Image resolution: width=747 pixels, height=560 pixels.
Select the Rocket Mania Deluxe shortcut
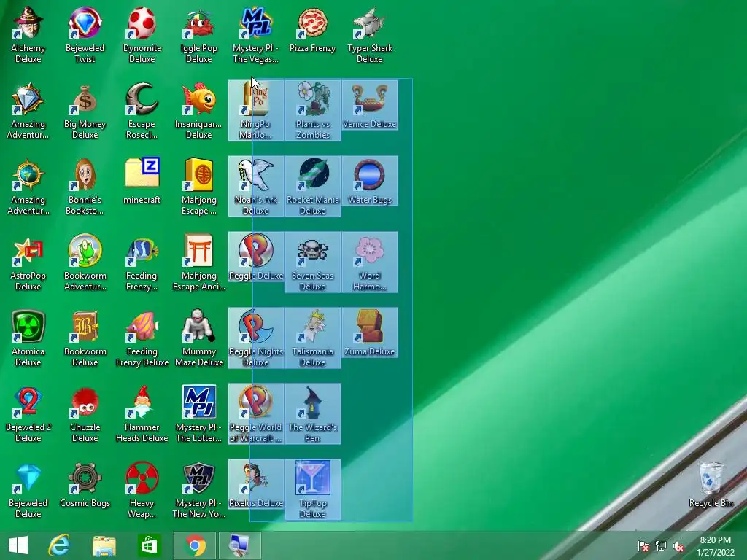coord(313,186)
